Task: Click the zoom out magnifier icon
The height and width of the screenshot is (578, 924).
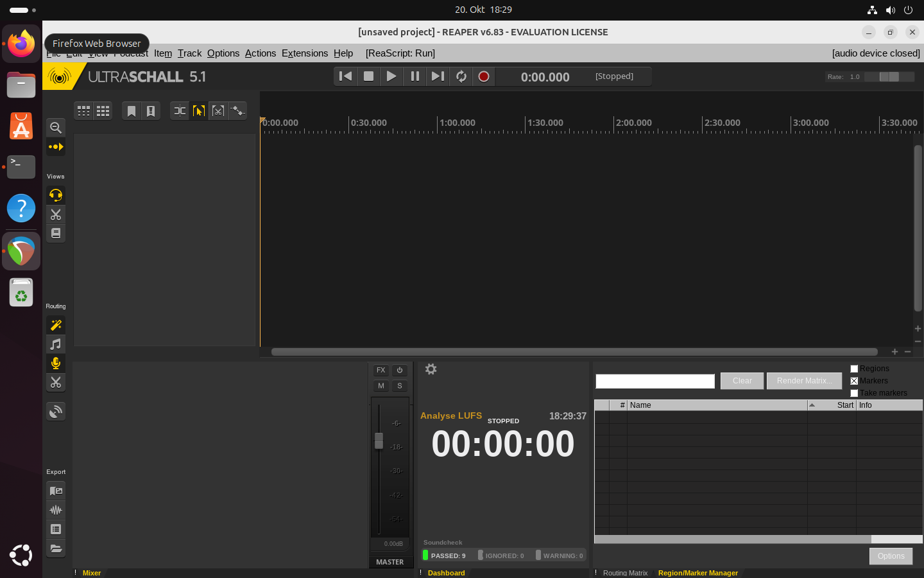Action: [56, 127]
